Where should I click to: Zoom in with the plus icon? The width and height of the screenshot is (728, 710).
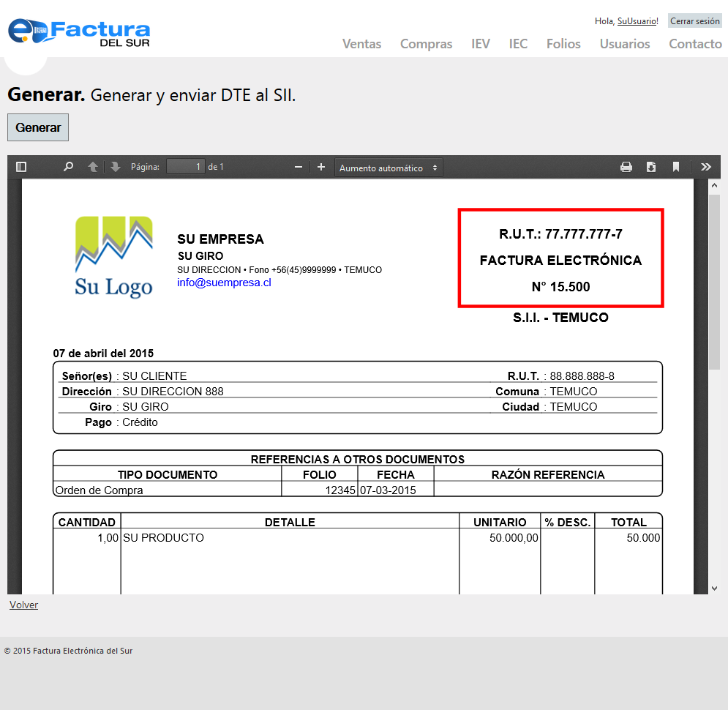320,167
